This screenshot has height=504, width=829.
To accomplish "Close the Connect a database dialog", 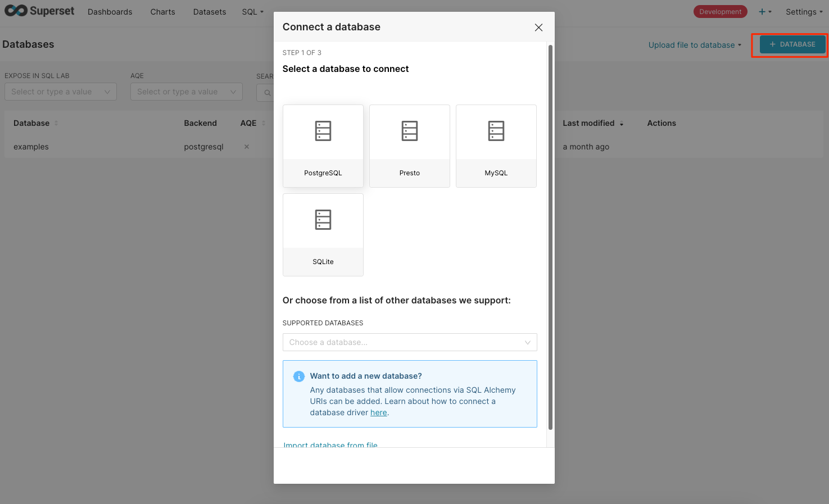I will tap(538, 28).
